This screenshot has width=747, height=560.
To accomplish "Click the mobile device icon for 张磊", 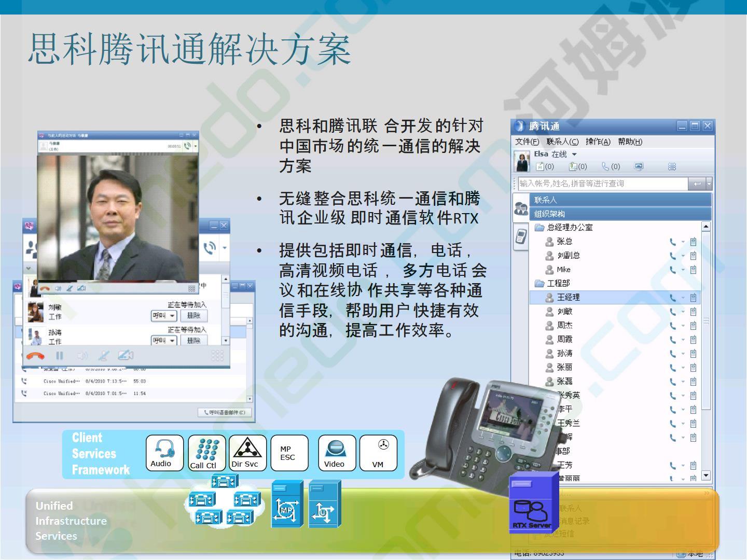I will pyautogui.click(x=693, y=382).
